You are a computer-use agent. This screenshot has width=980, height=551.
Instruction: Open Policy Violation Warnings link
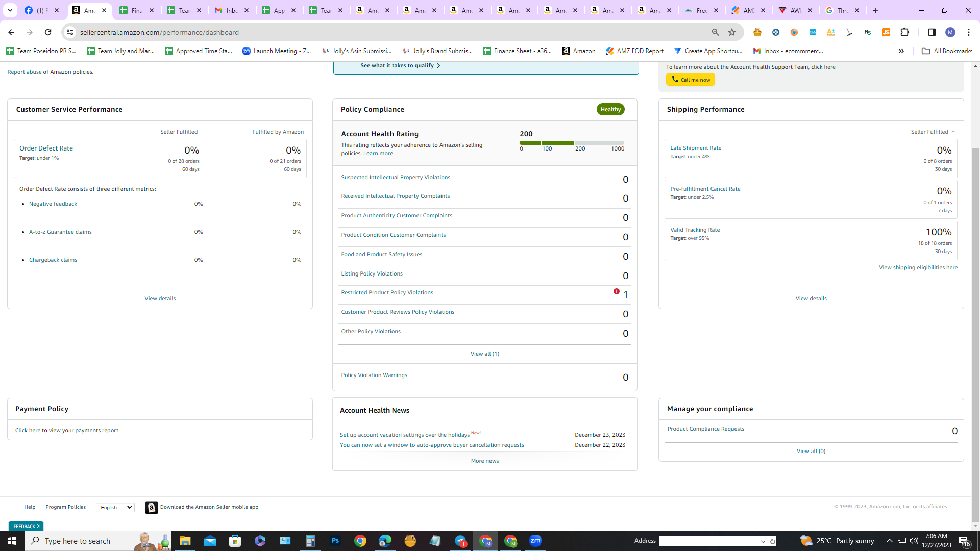[374, 375]
